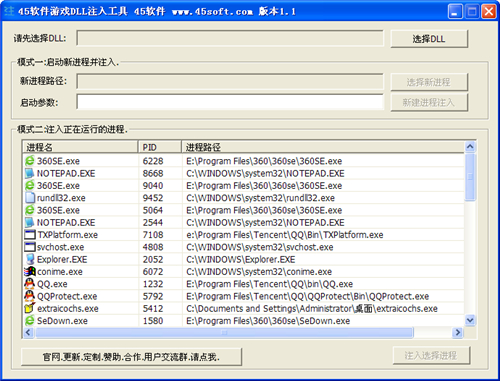Select the extraicochs.exe process icon
This screenshot has height=381, width=500.
[x=29, y=308]
